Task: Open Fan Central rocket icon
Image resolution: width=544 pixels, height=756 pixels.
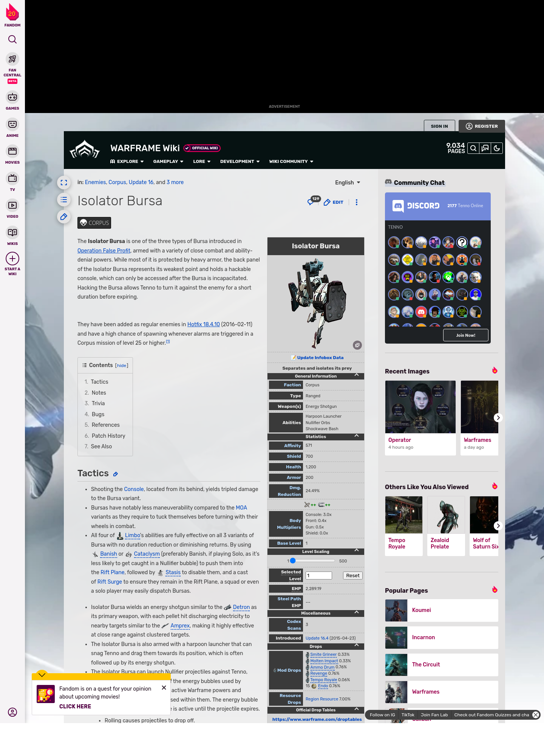Action: pyautogui.click(x=12, y=59)
